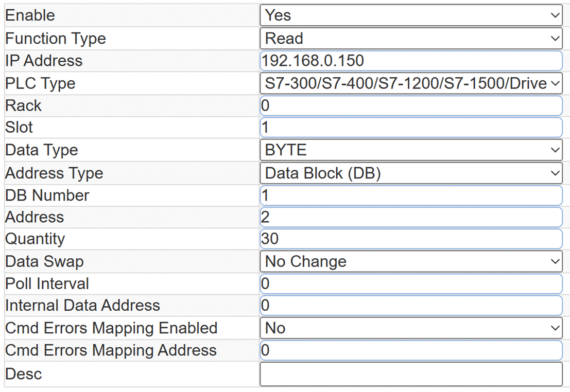Focus the Slot input field
This screenshot has width=570, height=392.
[x=411, y=128]
